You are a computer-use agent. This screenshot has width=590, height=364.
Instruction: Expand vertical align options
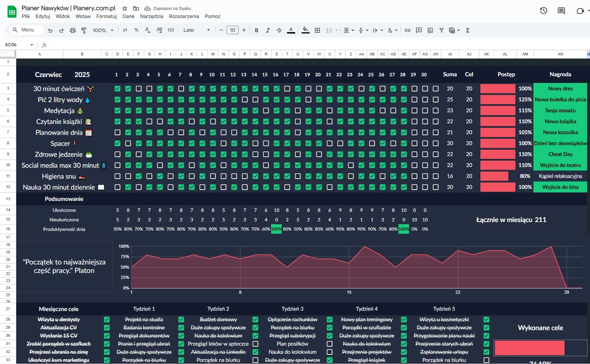[363, 30]
